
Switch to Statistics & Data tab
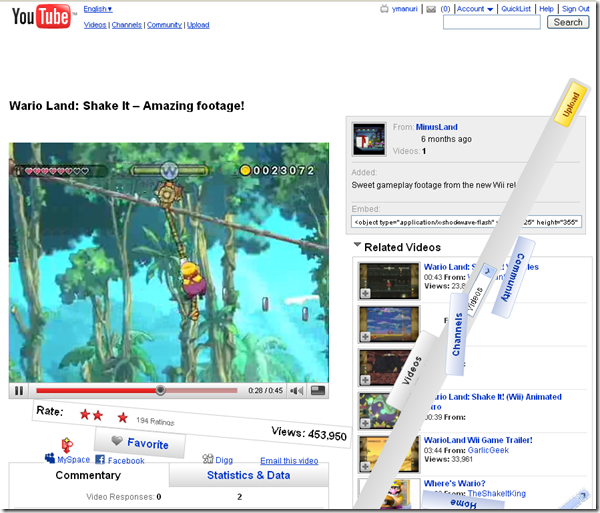[248, 475]
